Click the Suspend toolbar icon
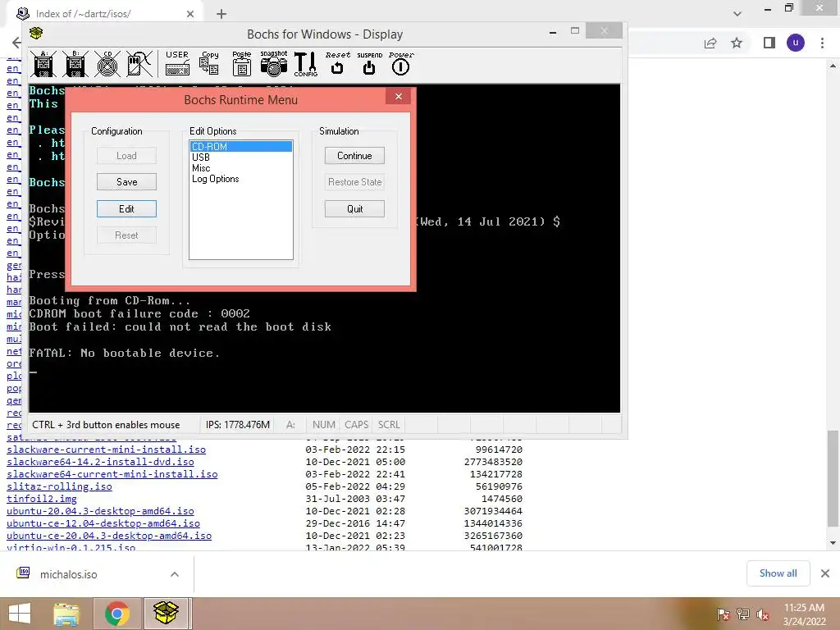 pyautogui.click(x=370, y=63)
